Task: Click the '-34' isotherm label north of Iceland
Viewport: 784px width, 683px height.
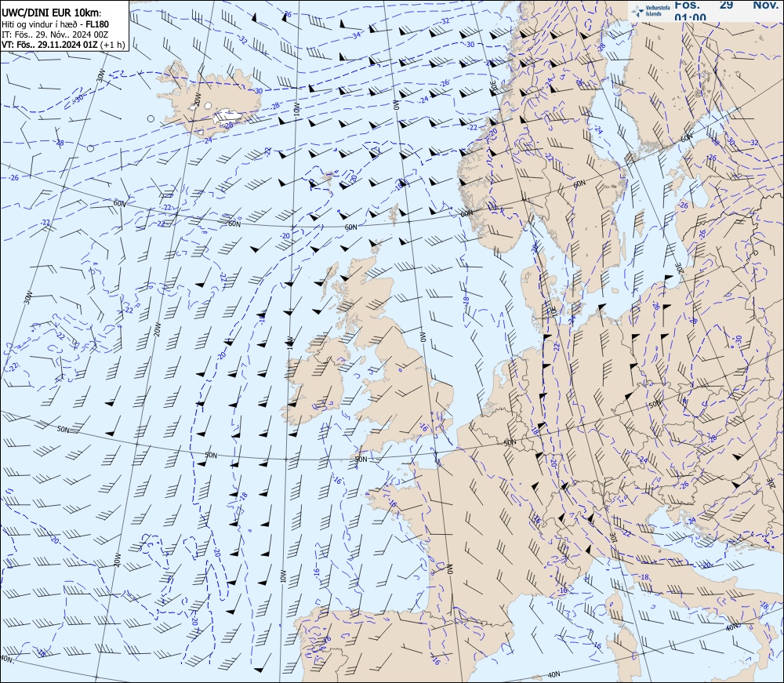Action: [x=355, y=35]
